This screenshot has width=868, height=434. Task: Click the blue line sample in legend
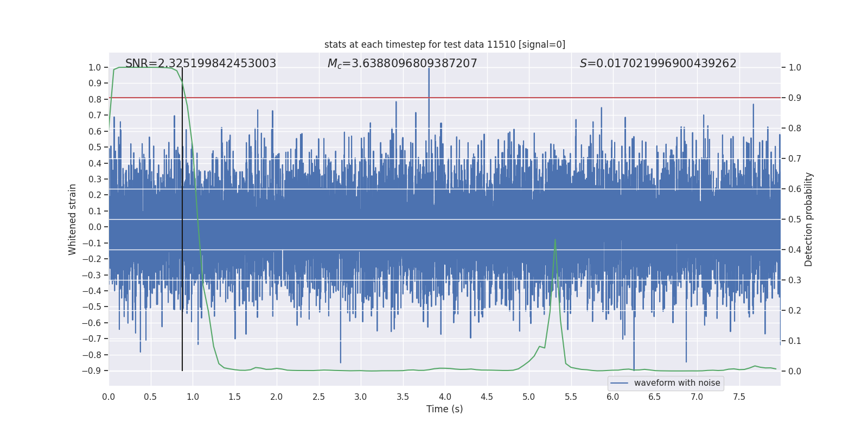pos(619,383)
